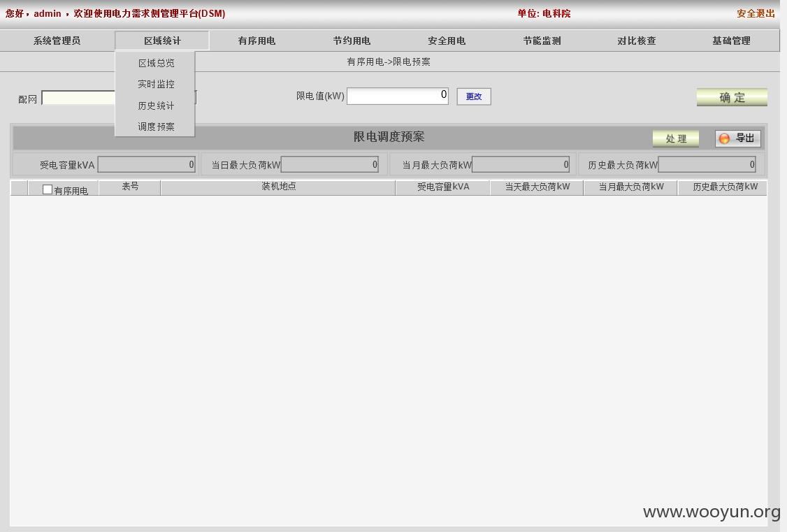Select 调度预案 from the dropdown menu
The height and width of the screenshot is (532, 787).
pos(156,127)
